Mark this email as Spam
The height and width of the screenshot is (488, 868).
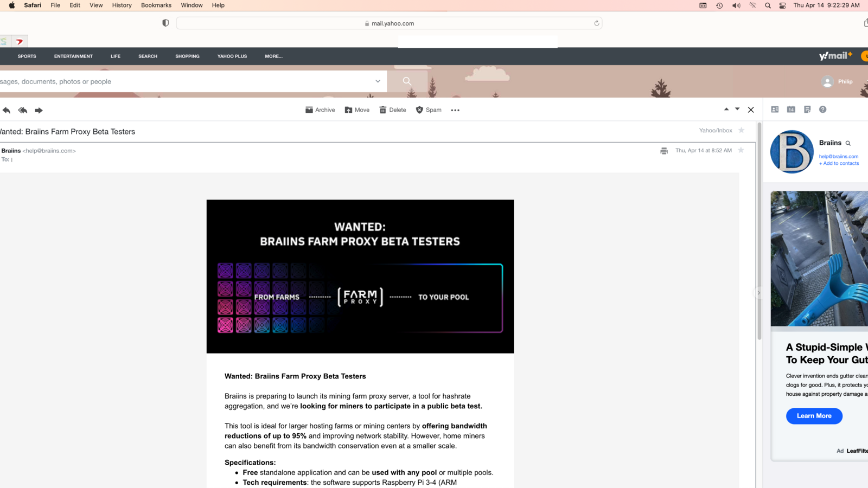coord(429,110)
